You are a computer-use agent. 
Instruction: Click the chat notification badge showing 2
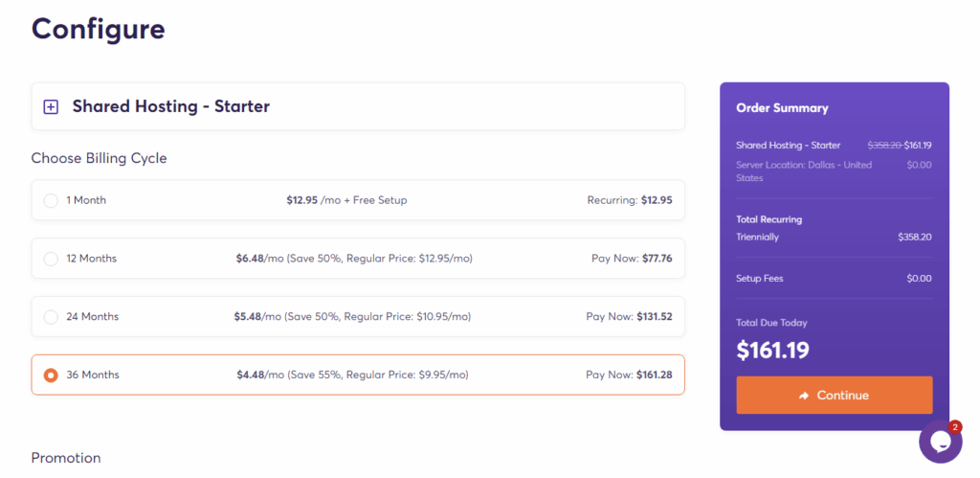(954, 426)
